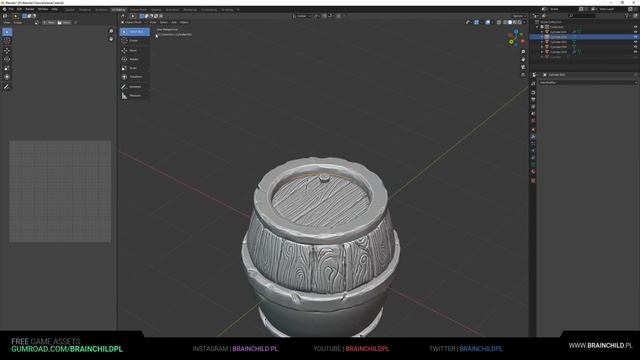640x360 pixels.
Task: Open the Options dropdown in the viewport header
Action: pyautogui.click(x=519, y=16)
